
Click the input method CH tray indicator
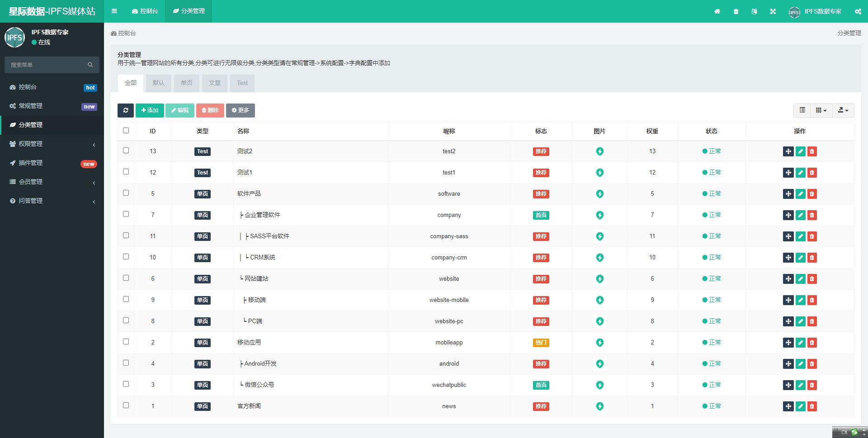pos(844,432)
